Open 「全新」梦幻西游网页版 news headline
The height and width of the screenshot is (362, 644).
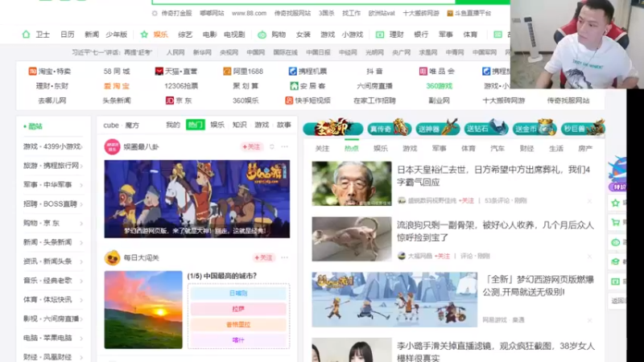539,286
